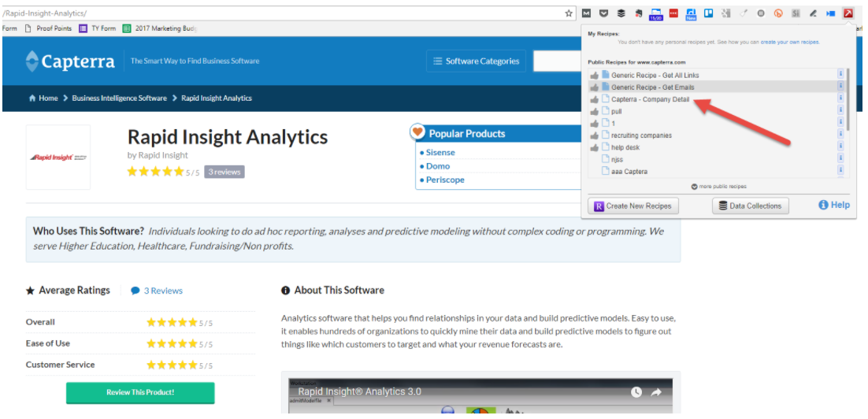Click the bookmark star in address bar
Image resolution: width=868 pixels, height=419 pixels.
(569, 13)
